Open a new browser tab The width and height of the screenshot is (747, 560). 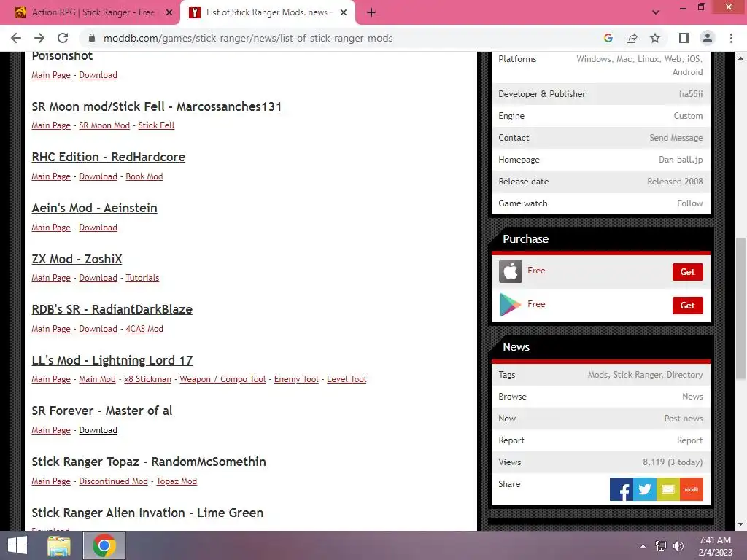tap(371, 13)
